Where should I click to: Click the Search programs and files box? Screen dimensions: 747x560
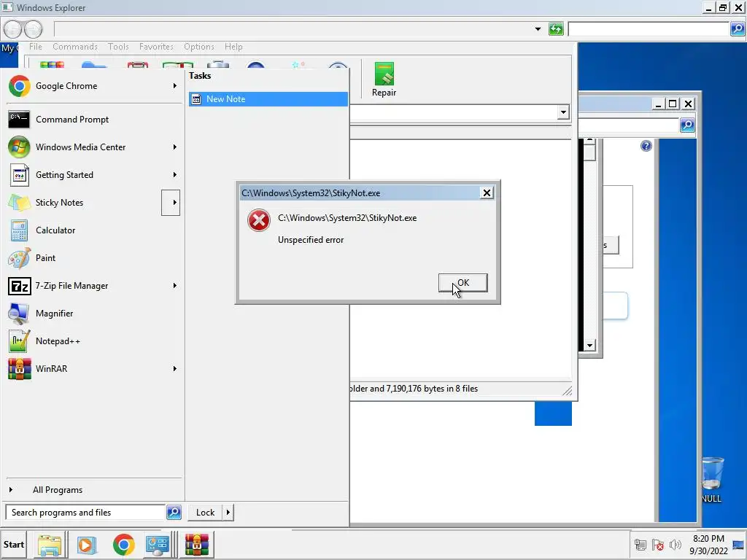[86, 513]
